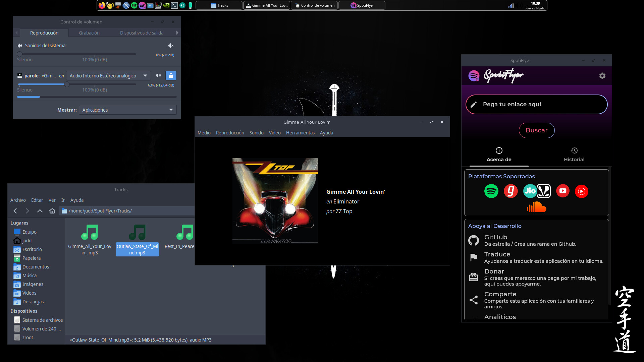Select the Reproducción tab in volume control
644x362 pixels.
pos(44,33)
